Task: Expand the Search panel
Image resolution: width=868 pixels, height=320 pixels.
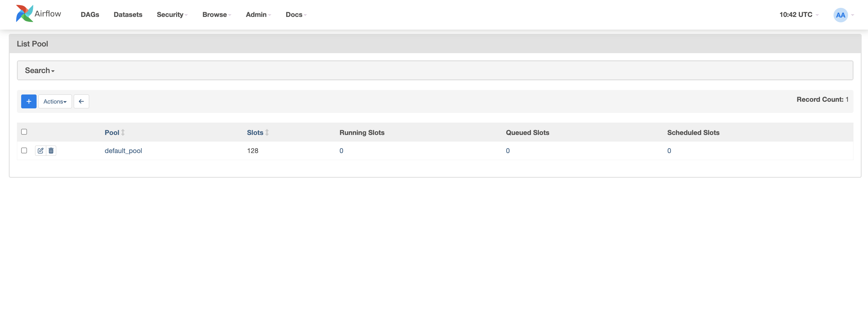Action: pyautogui.click(x=39, y=70)
